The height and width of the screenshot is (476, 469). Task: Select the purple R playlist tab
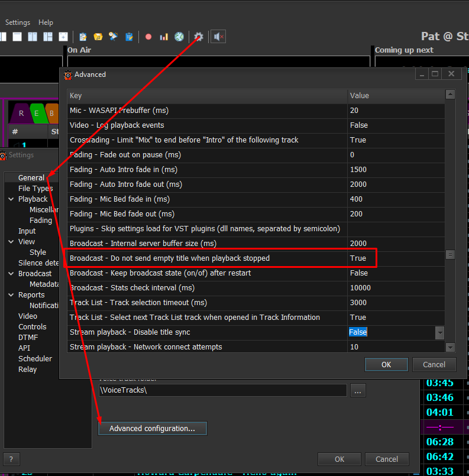(x=21, y=113)
